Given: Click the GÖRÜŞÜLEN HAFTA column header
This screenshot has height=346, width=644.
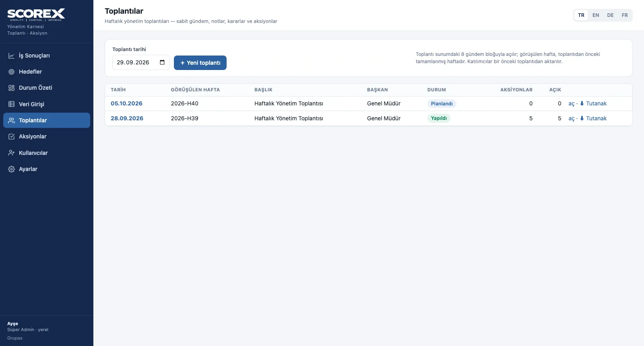Looking at the screenshot, I should 195,90.
